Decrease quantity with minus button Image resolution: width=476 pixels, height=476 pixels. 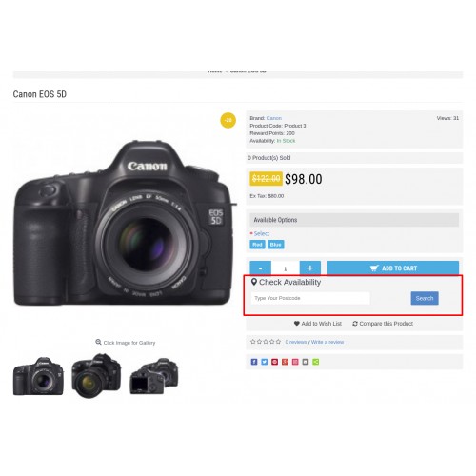coord(260,268)
